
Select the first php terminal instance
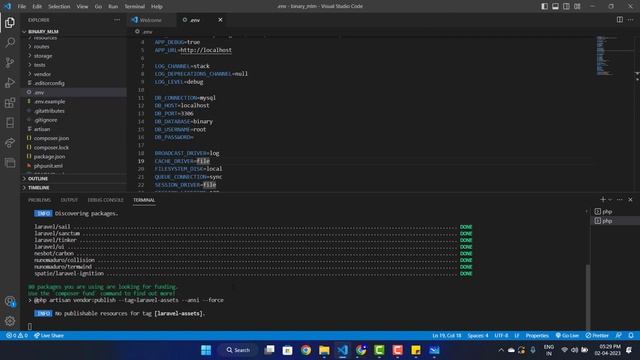pyautogui.click(x=607, y=211)
